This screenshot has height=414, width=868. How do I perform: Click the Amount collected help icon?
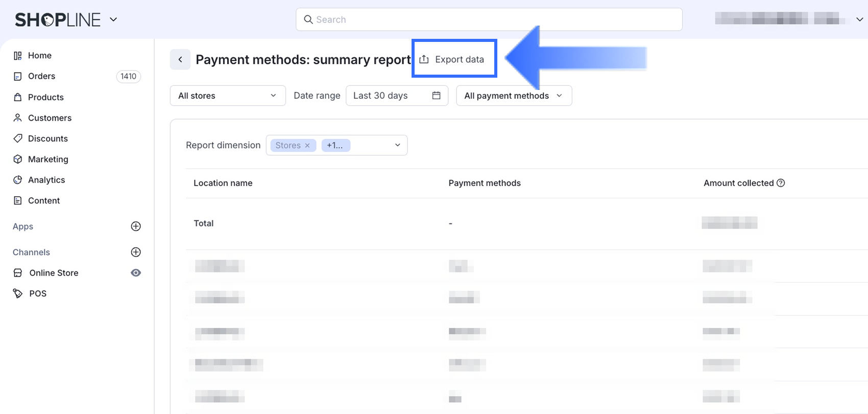point(781,183)
